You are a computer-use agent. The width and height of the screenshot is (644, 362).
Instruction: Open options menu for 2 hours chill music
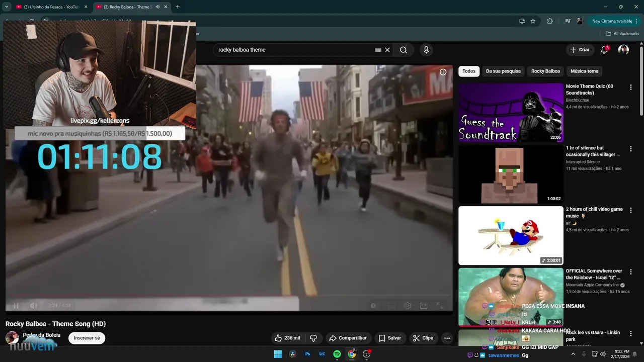631,210
